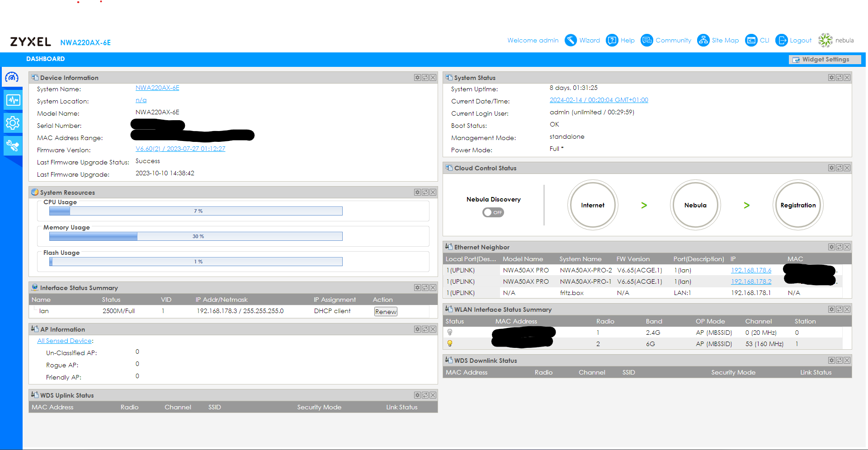Image resolution: width=868 pixels, height=450 pixels.
Task: Launch the CLI console icon
Action: click(x=751, y=40)
